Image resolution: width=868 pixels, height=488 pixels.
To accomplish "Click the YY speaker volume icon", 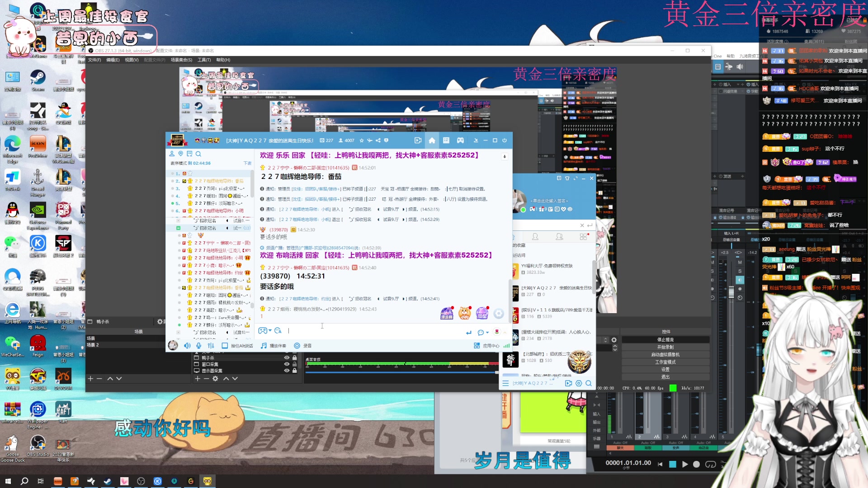I will pos(187,346).
